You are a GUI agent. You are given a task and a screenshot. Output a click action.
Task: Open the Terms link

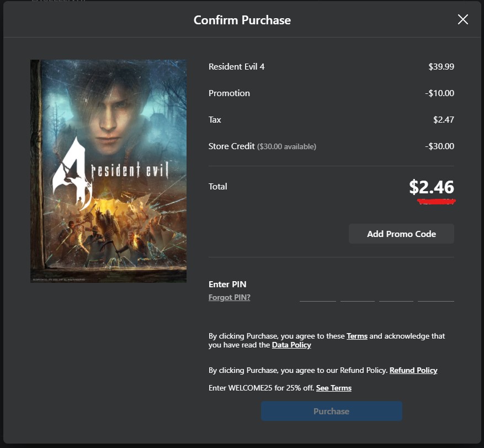[x=357, y=336]
